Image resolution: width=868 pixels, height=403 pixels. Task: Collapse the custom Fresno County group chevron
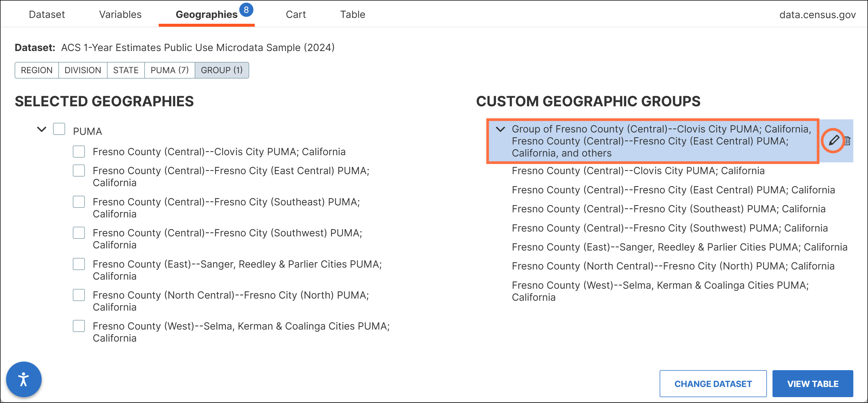pos(500,129)
